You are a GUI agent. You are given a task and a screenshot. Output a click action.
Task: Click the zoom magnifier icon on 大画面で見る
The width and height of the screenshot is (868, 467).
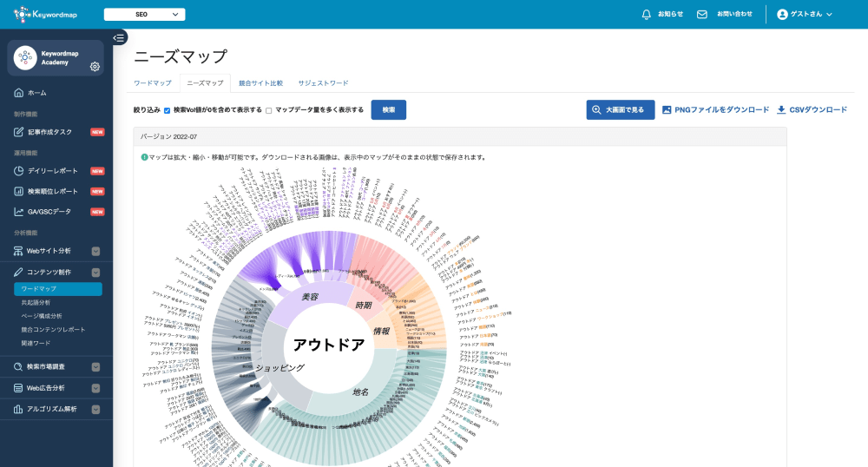click(x=596, y=110)
